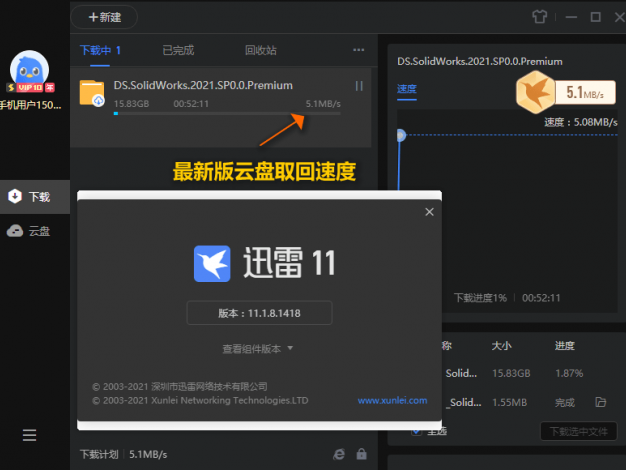
Task: Open the 回收站 tab
Action: (x=260, y=50)
